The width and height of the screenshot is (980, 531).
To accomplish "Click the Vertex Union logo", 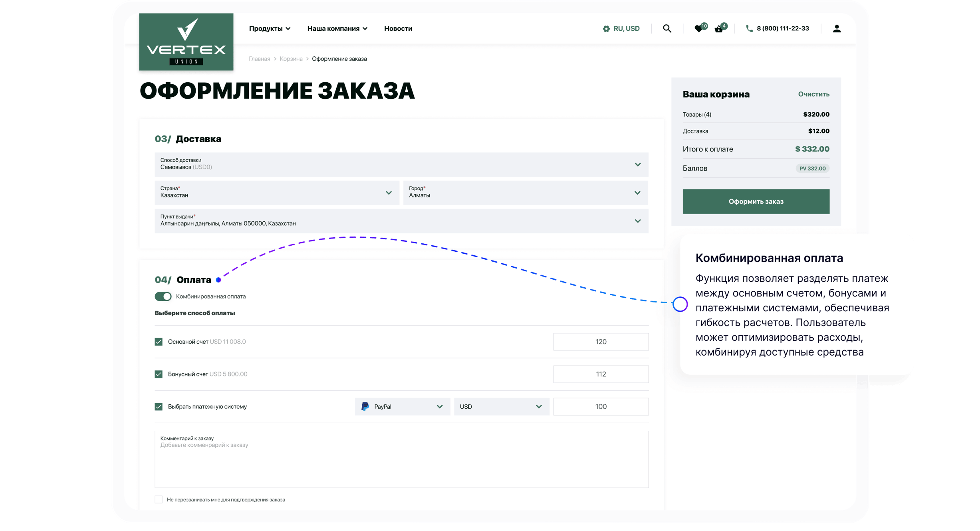I will [x=186, y=42].
